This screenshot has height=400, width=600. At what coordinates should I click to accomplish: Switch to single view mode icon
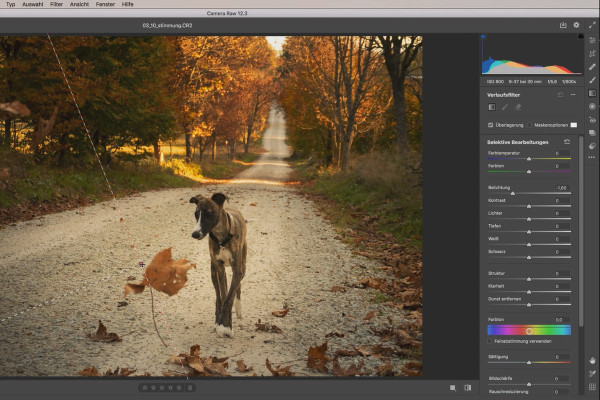tap(453, 388)
